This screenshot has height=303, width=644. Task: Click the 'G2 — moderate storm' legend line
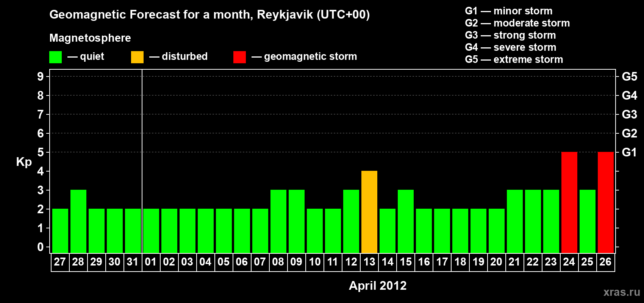point(517,23)
